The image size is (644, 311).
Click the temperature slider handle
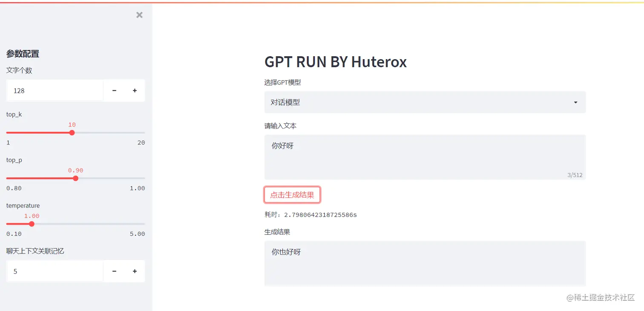(x=32, y=224)
